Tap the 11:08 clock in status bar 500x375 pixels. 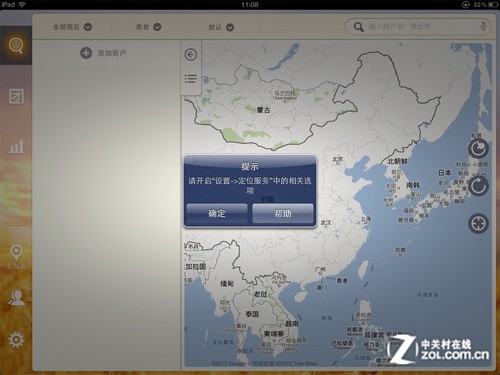coord(250,5)
